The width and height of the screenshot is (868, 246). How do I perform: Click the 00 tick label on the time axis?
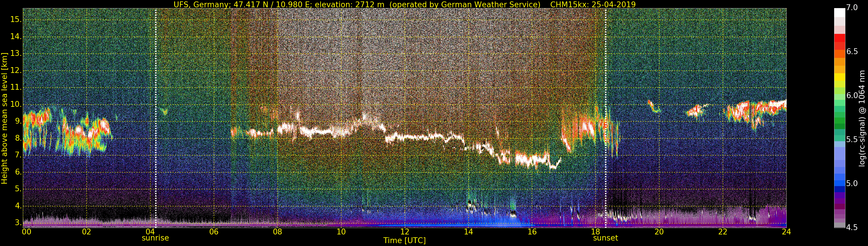click(x=27, y=232)
